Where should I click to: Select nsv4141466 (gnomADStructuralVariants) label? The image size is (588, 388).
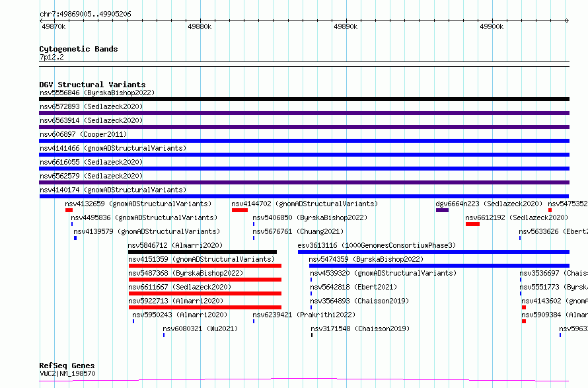tap(113, 148)
